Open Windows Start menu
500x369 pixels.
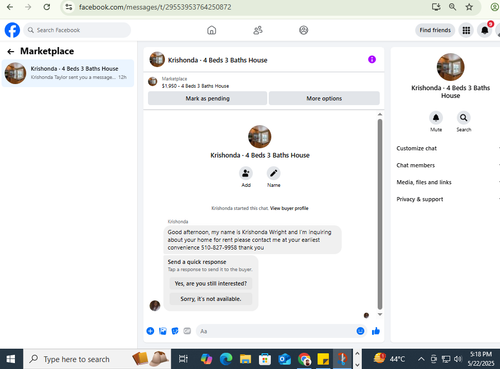[11, 359]
